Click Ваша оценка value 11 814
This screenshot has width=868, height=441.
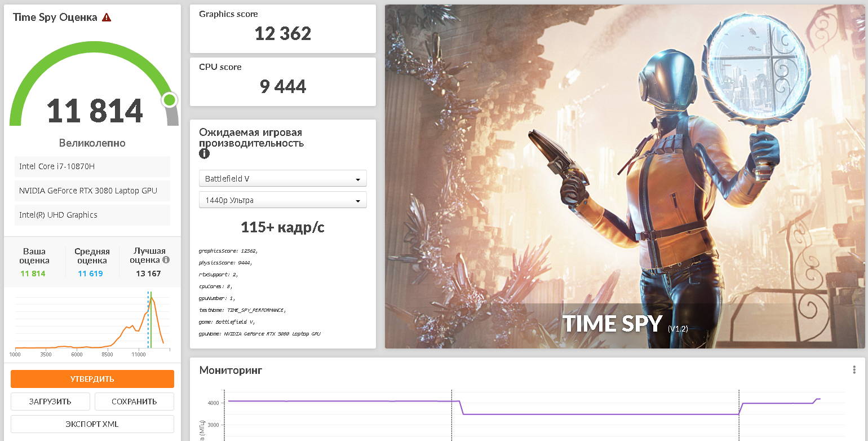(33, 274)
